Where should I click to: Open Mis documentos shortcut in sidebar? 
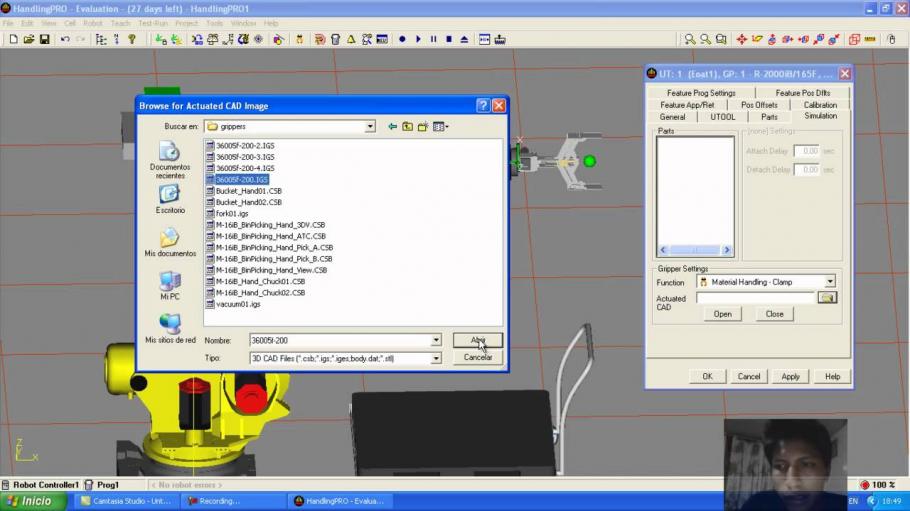pyautogui.click(x=170, y=242)
